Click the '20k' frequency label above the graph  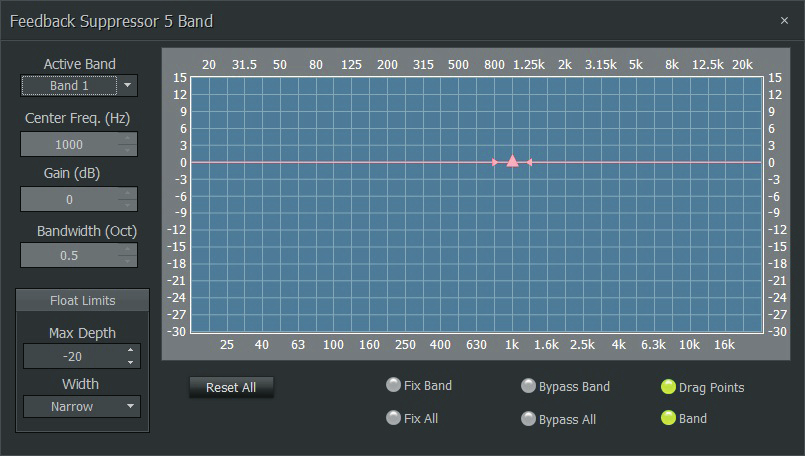point(742,65)
